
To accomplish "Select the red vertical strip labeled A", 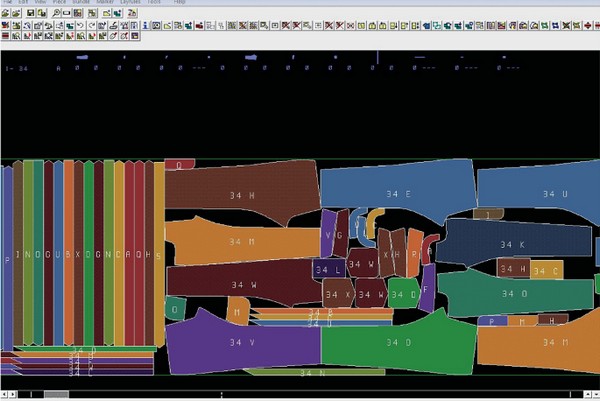I will click(x=129, y=253).
